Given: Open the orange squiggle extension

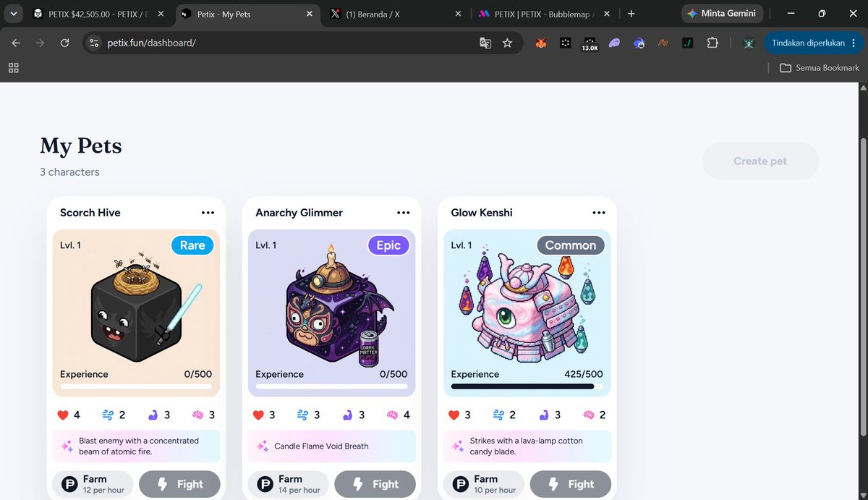Looking at the screenshot, I should point(663,43).
